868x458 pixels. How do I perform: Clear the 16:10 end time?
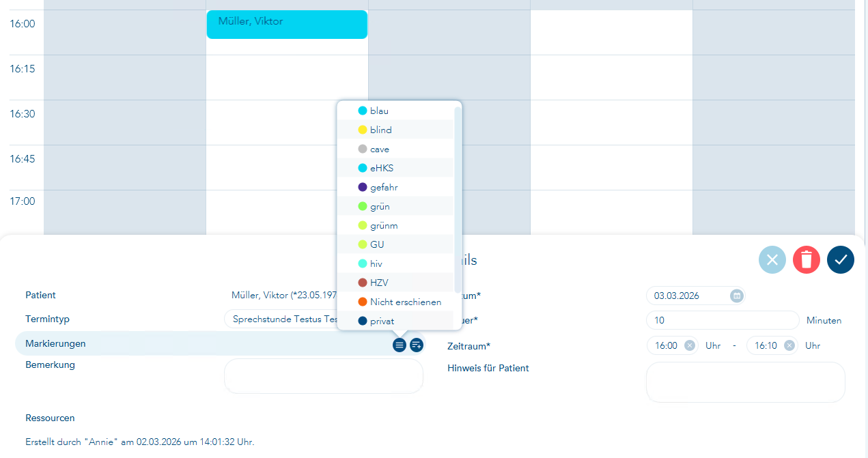click(x=789, y=345)
